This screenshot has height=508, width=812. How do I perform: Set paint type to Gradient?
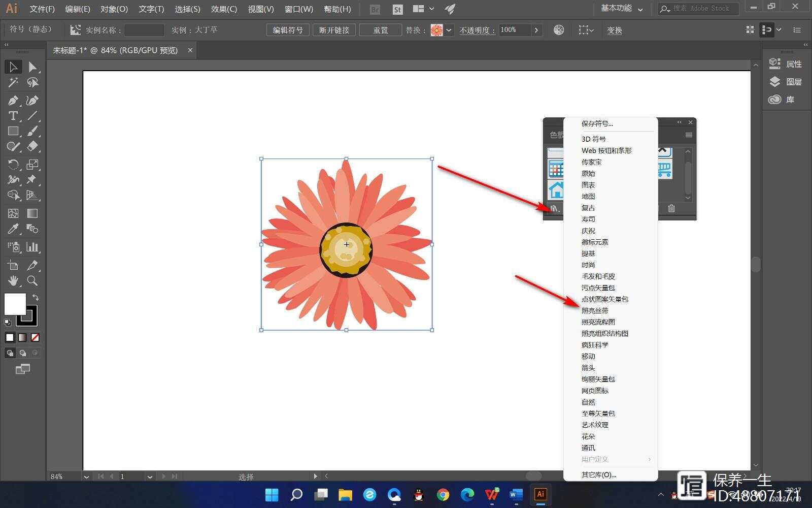pos(22,337)
